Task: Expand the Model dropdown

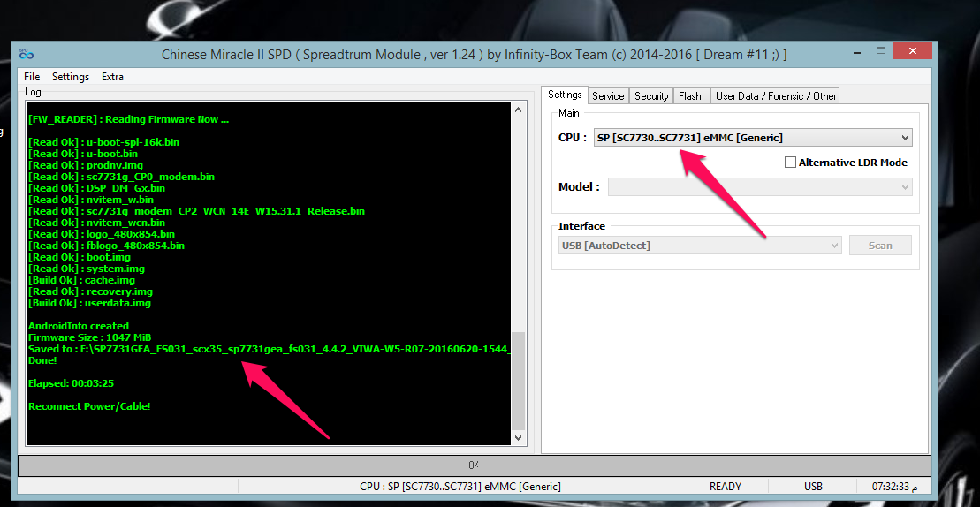Action: tap(760, 186)
